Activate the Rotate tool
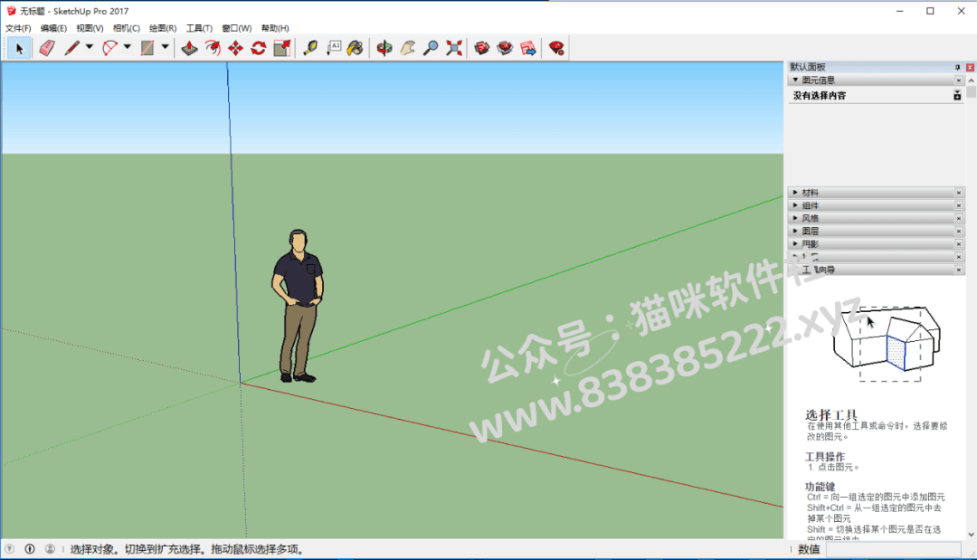 click(259, 48)
